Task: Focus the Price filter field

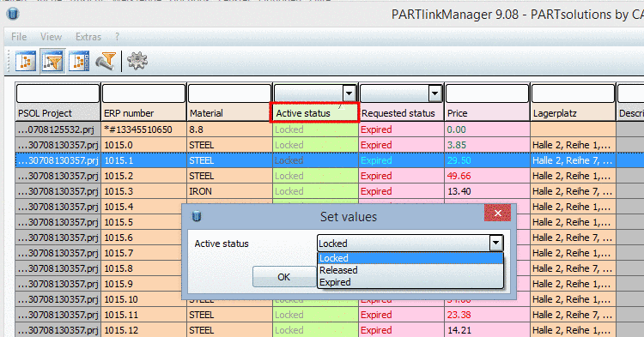Action: [x=487, y=93]
